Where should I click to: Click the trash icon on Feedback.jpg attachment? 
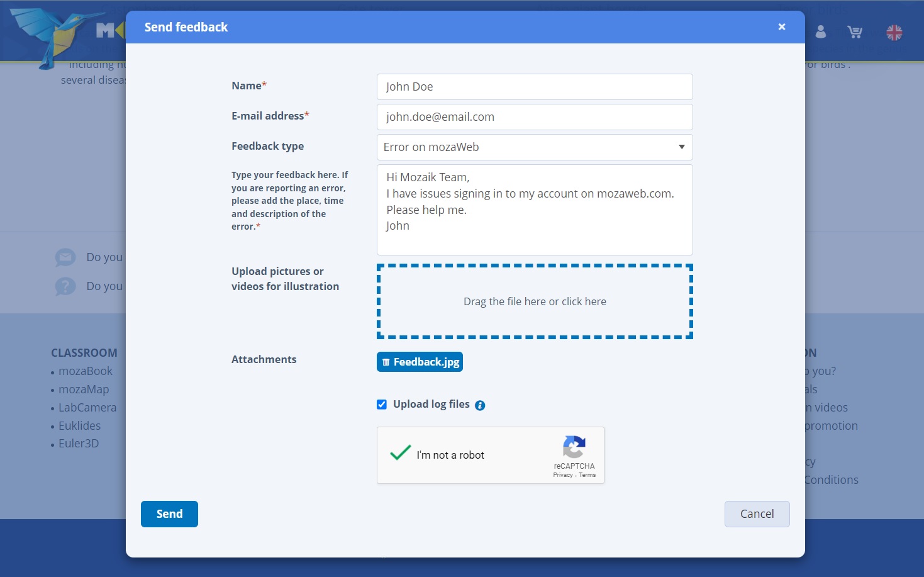point(386,362)
